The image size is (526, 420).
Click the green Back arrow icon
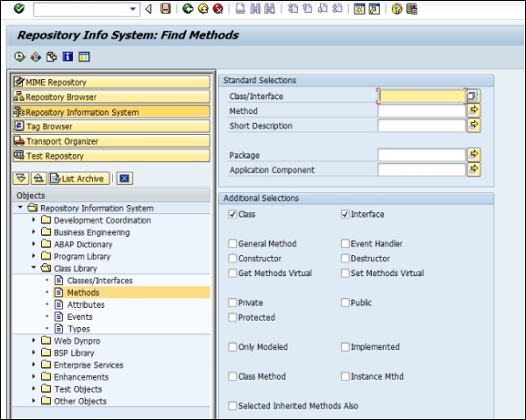(188, 9)
